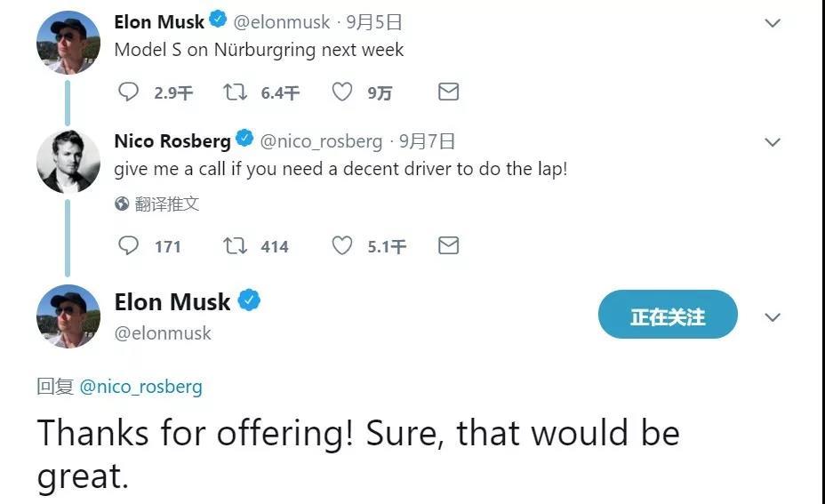Reply to Nico Rosberg's tweet
Viewport: 825px width, 504px height.
(x=129, y=245)
